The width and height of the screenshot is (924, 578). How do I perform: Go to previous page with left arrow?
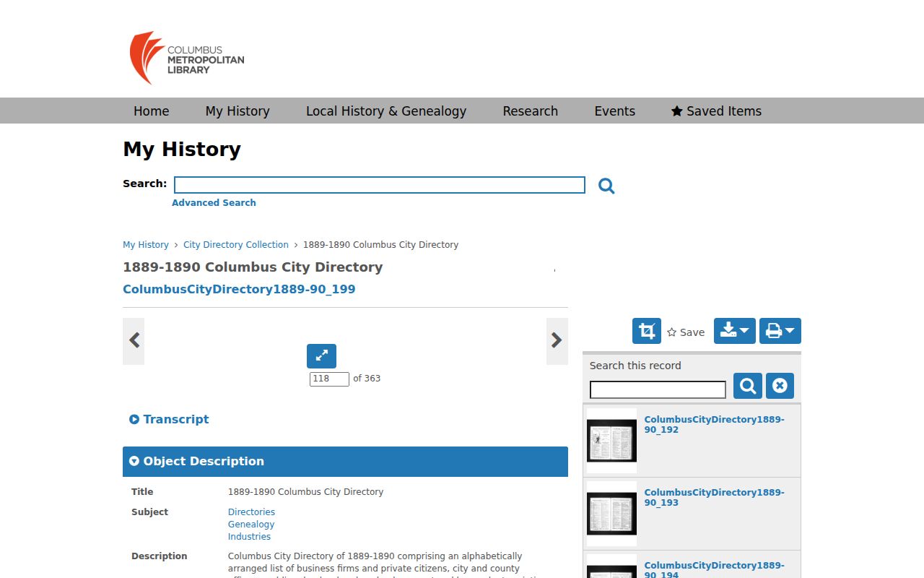pos(134,341)
